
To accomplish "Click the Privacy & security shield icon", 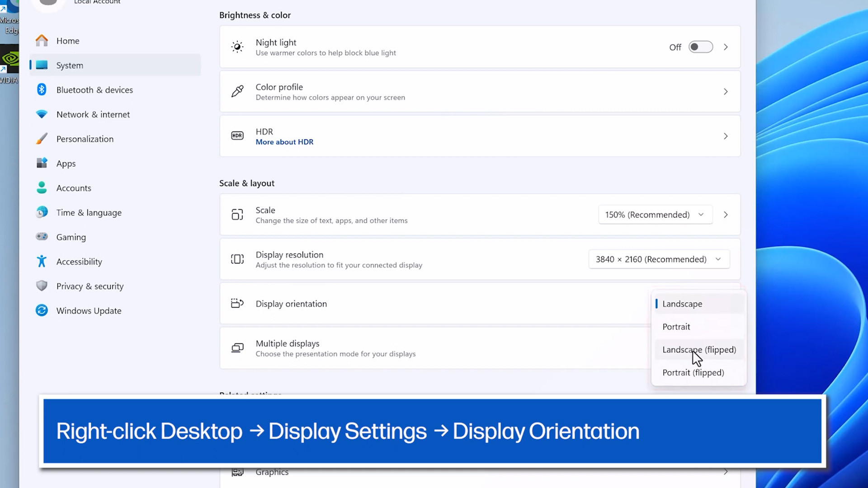I will point(42,286).
